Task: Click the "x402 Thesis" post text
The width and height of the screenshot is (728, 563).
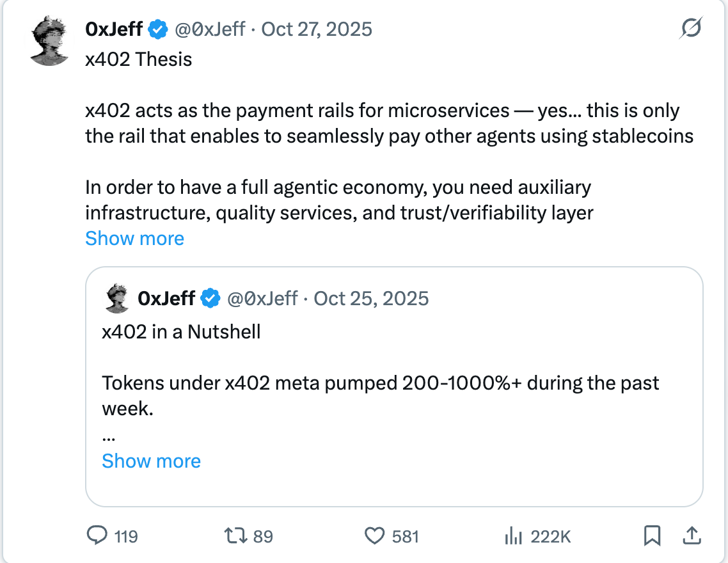Action: pyautogui.click(x=139, y=59)
